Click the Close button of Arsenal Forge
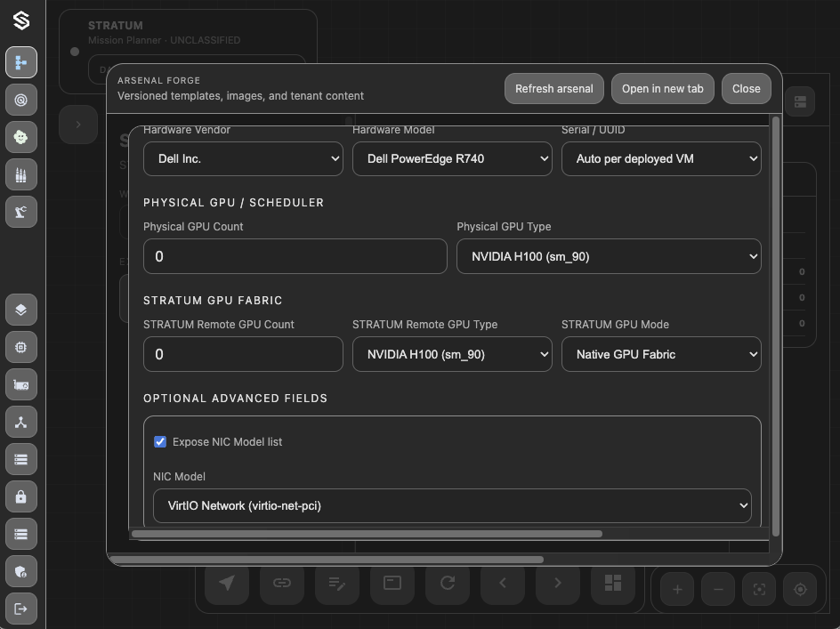 coord(747,88)
